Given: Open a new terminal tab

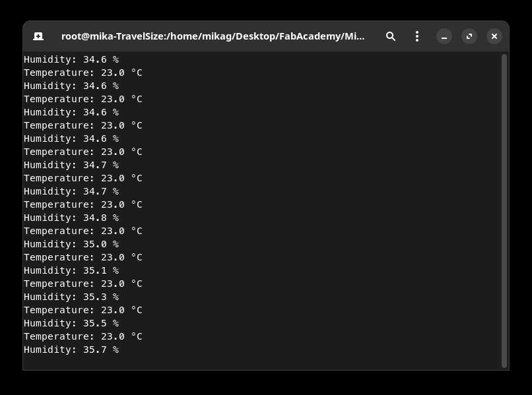Looking at the screenshot, I should [x=38, y=36].
